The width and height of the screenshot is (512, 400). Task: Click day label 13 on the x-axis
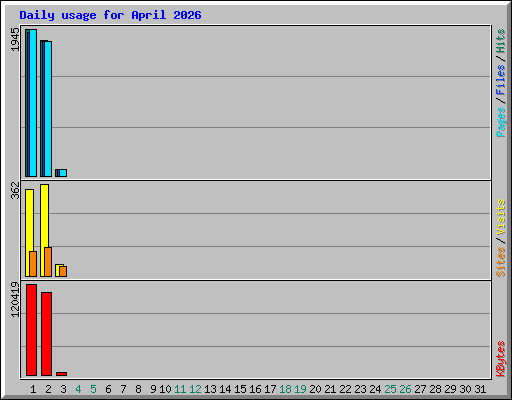click(210, 389)
